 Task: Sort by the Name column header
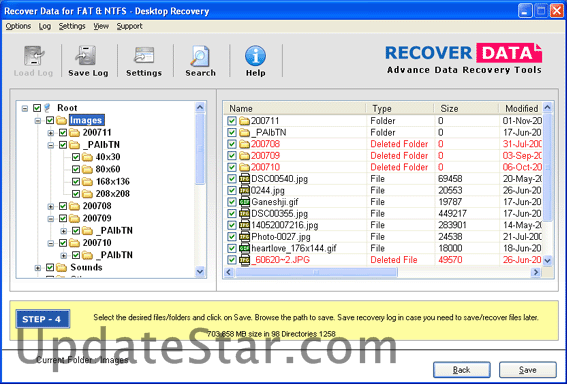click(295, 108)
